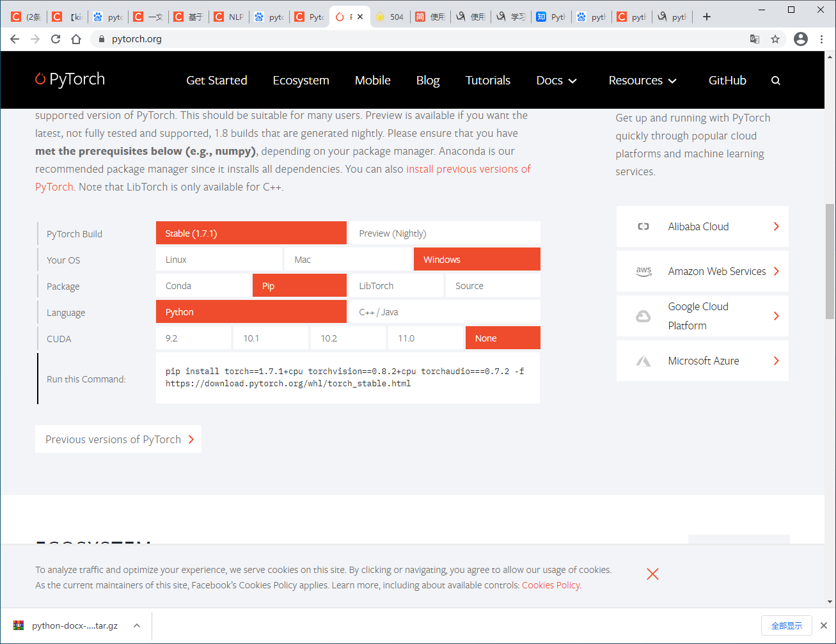This screenshot has width=836, height=644.
Task: Click the Google Cloud Platform icon
Action: tap(643, 316)
